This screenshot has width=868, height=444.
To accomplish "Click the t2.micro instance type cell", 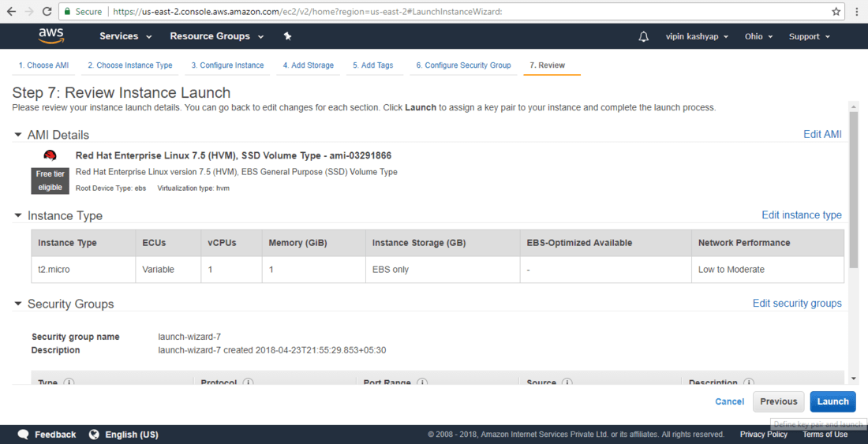I will coord(84,269).
